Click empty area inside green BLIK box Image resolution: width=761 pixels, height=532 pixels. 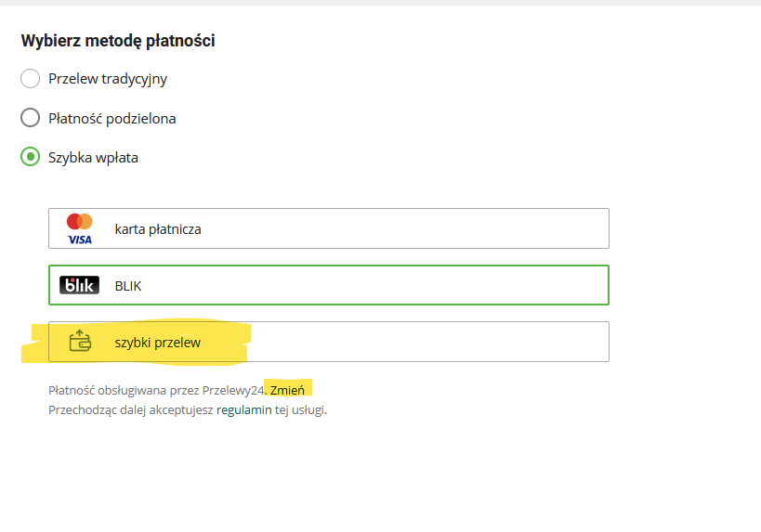(x=418, y=286)
